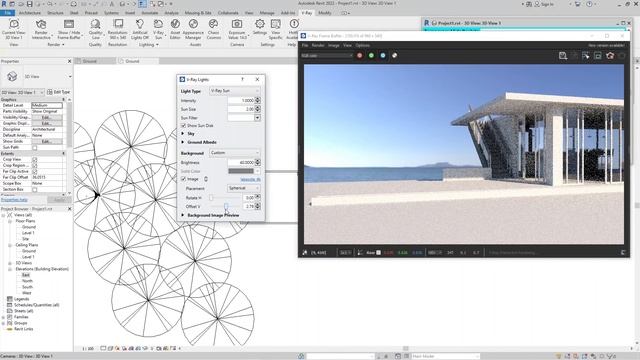Toggle red channel in Frame Buffer
The height and width of the screenshot is (360, 640).
point(360,56)
